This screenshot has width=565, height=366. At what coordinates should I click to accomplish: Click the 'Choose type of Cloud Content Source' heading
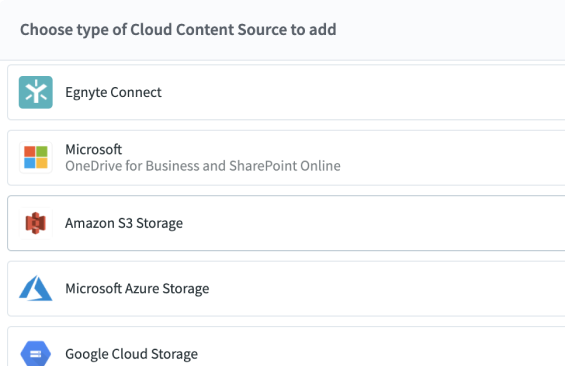click(178, 30)
